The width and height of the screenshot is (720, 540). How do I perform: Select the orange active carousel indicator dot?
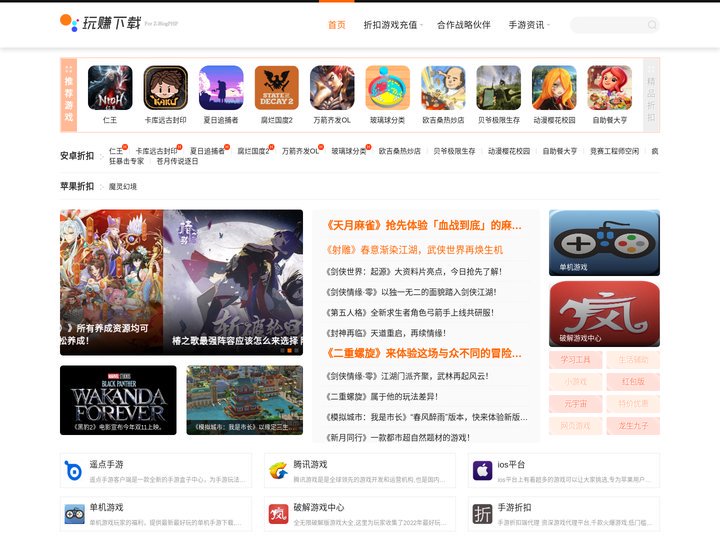pyautogui.click(x=290, y=350)
